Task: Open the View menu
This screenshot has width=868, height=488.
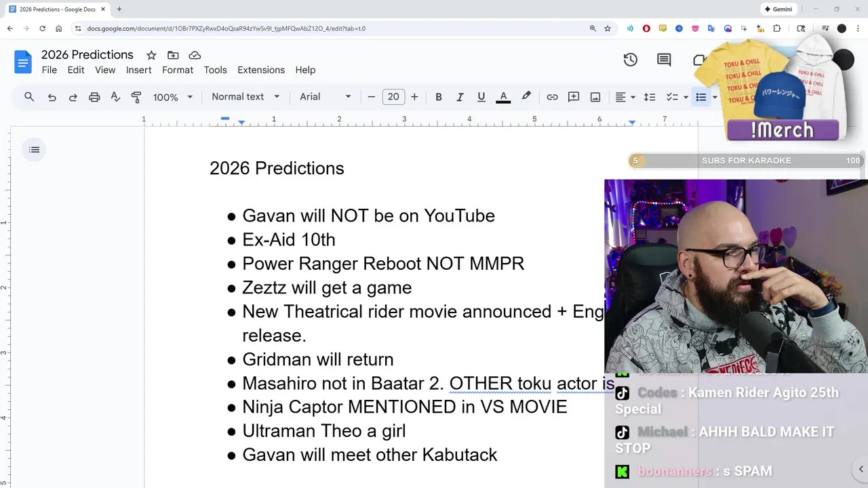Action: pyautogui.click(x=105, y=70)
